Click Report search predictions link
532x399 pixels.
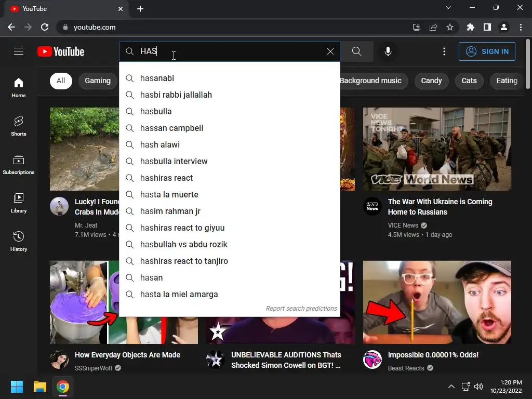pos(301,309)
